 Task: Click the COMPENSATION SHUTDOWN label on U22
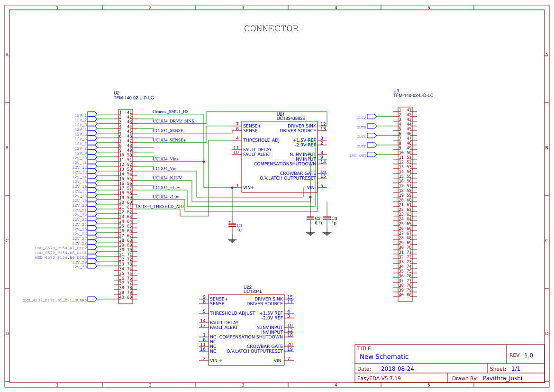click(x=251, y=337)
